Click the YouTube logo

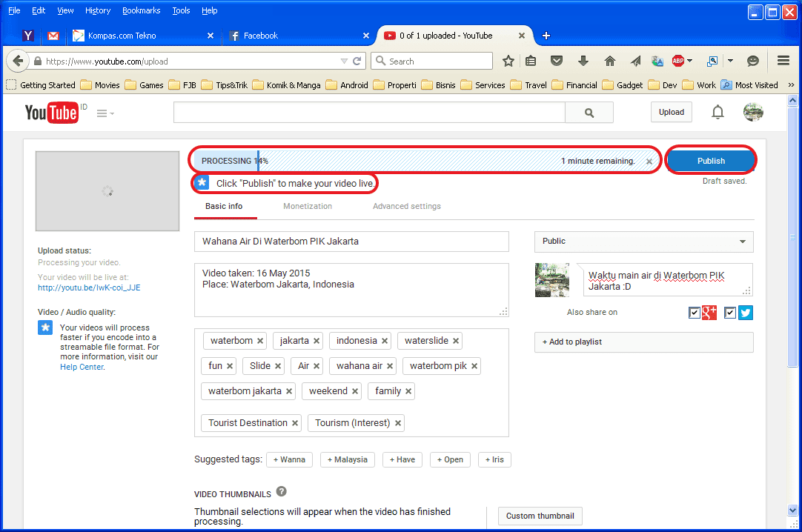(x=52, y=113)
